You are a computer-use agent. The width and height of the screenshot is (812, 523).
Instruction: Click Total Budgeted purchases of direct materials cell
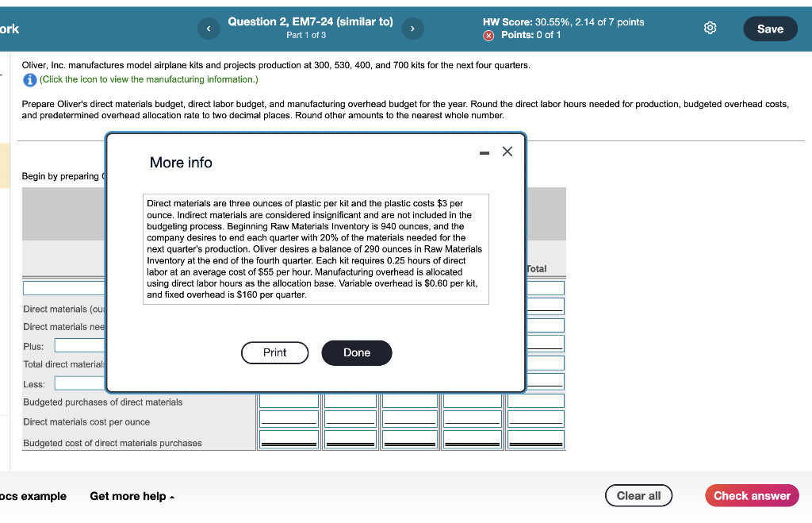click(x=535, y=401)
